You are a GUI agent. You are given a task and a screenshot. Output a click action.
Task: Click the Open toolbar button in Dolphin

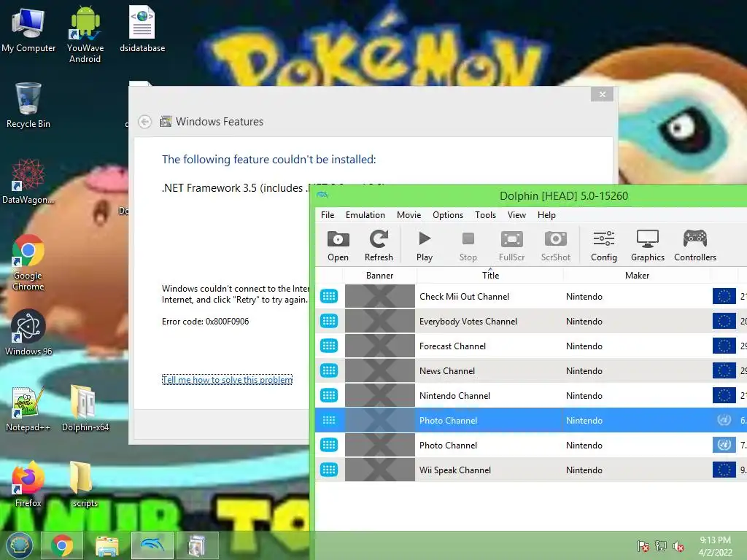(x=338, y=246)
